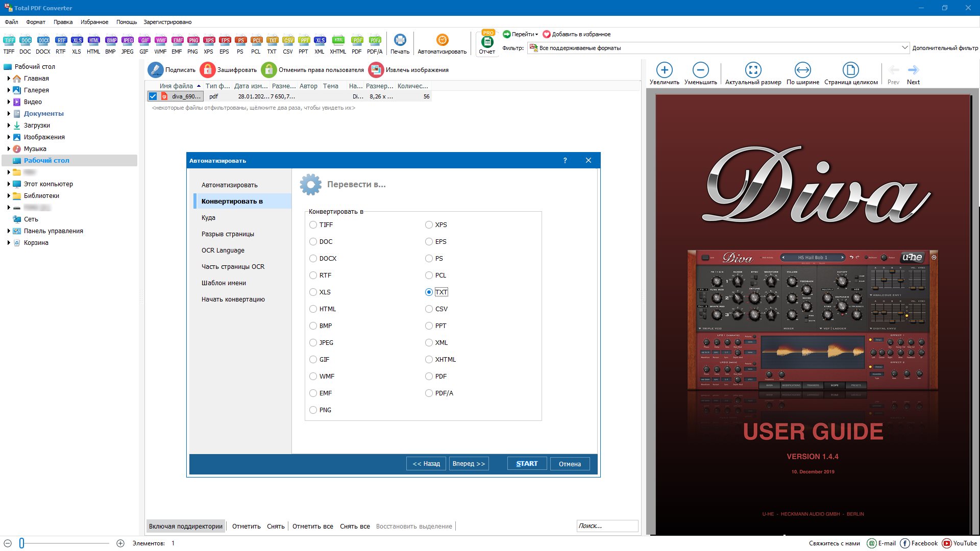Zoom in with Увеличить icon
The height and width of the screenshot is (551, 980).
[664, 70]
